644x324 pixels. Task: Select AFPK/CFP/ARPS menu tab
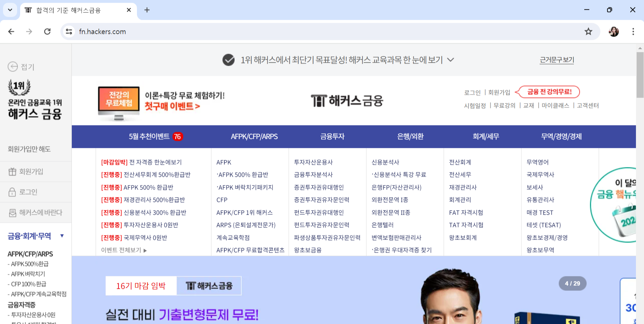click(x=254, y=137)
